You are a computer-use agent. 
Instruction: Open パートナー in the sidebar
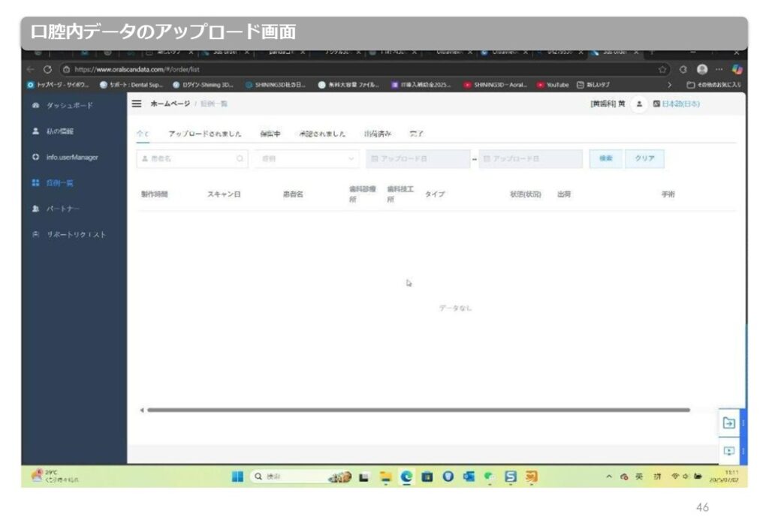coord(63,209)
